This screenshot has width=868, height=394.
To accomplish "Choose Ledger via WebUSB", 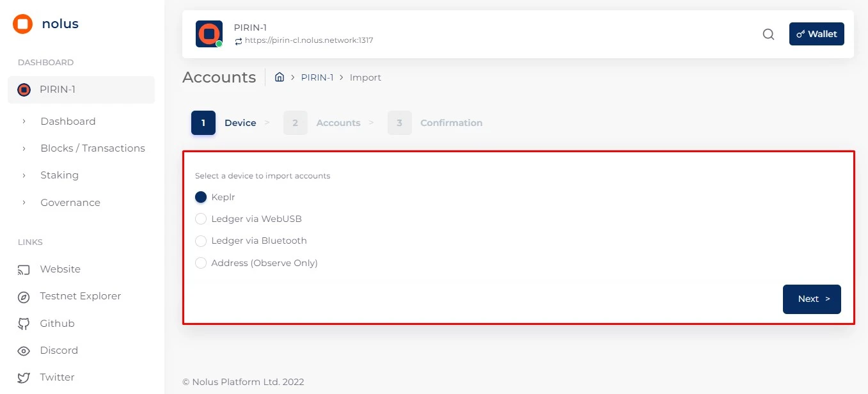I will (x=201, y=219).
